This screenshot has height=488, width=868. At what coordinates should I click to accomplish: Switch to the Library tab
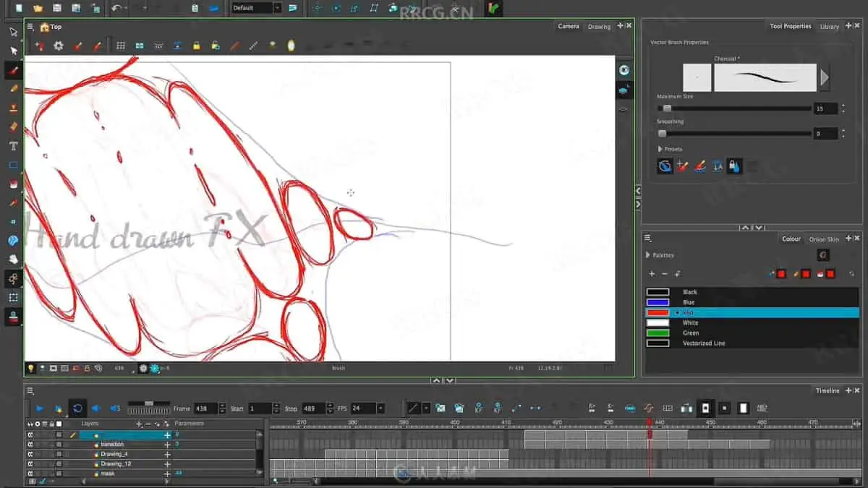click(829, 27)
